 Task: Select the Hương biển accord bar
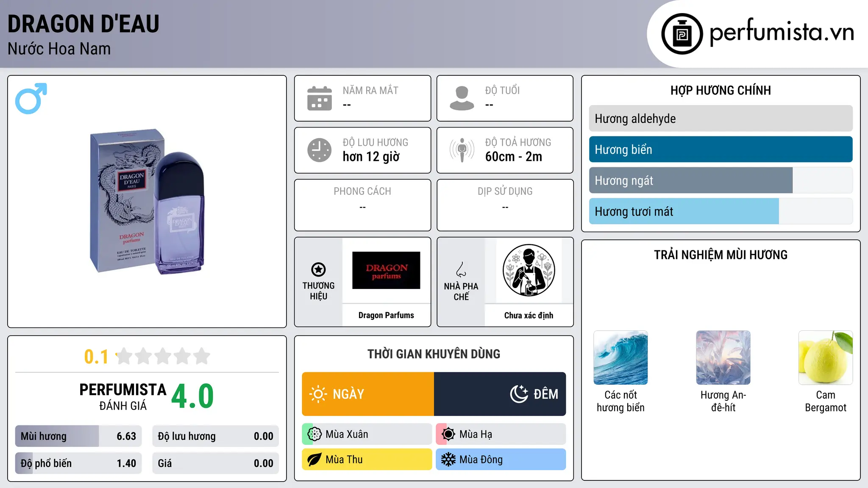[721, 150]
